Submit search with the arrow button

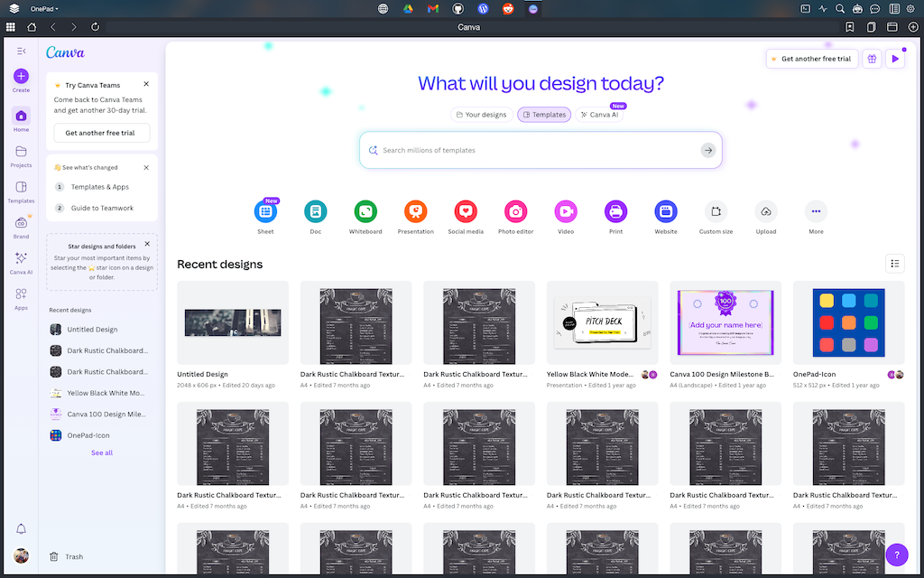pos(708,151)
